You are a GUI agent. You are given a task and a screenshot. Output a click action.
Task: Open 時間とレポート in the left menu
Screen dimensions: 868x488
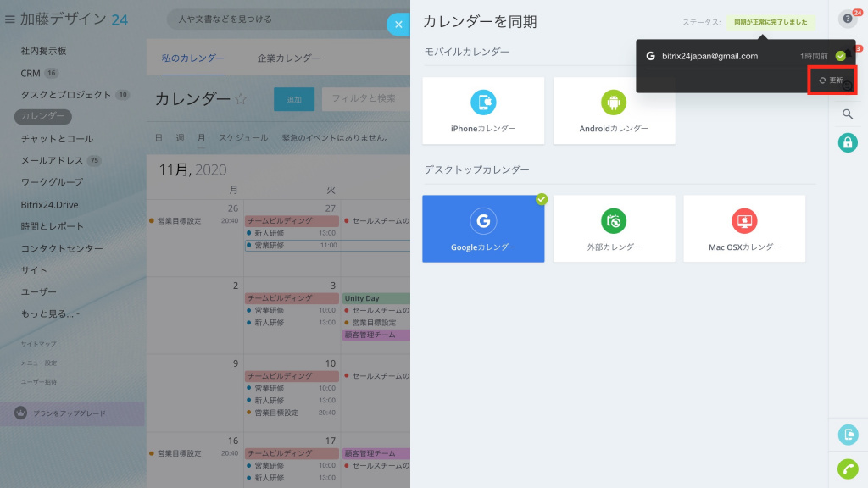(52, 226)
